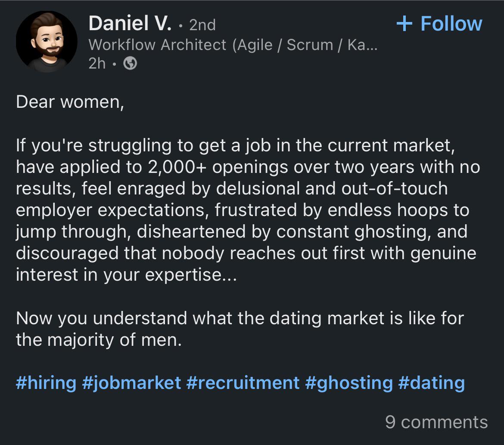The width and height of the screenshot is (504, 445).
Task: Click the plus icon beside Follow
Action: coord(404,24)
